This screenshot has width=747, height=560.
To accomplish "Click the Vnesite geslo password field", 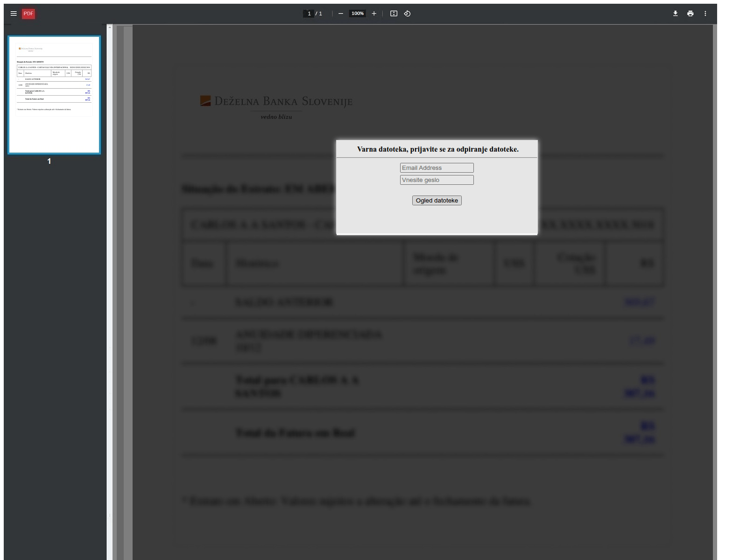I will coord(437,180).
